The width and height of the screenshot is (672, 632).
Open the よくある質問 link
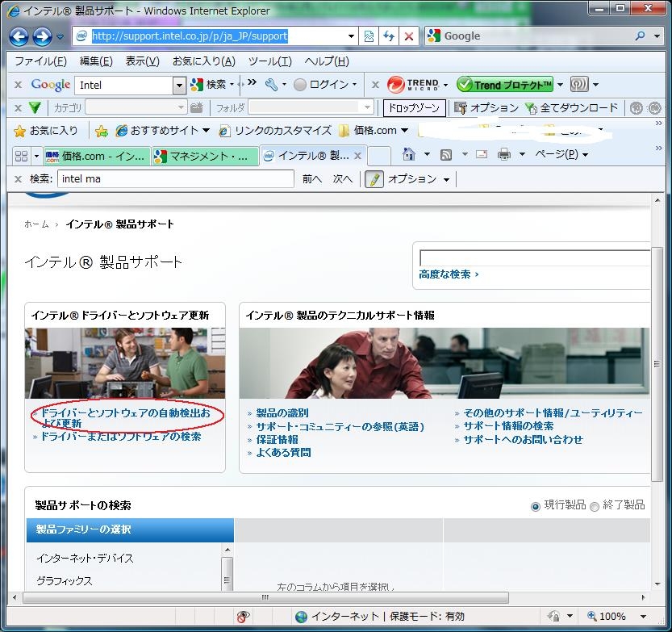tap(283, 452)
